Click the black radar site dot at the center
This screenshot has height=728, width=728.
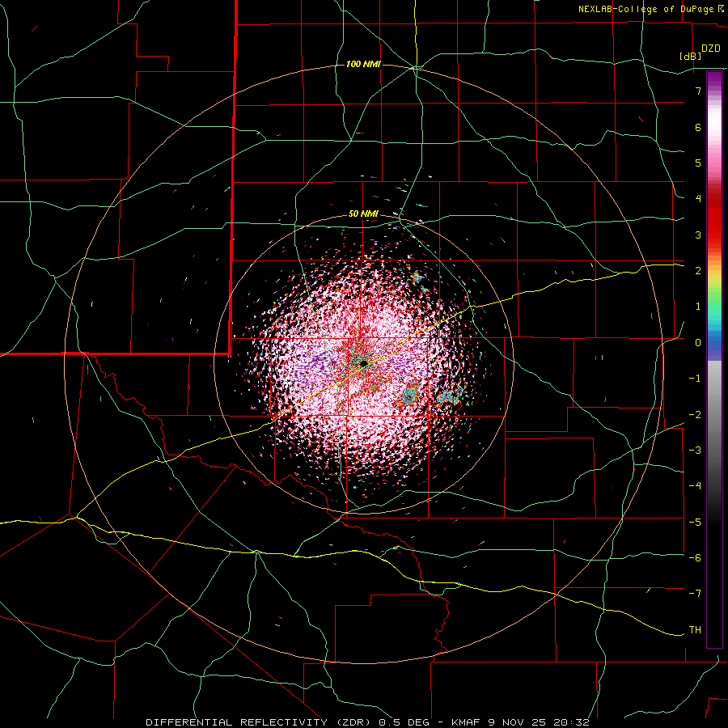point(363,362)
